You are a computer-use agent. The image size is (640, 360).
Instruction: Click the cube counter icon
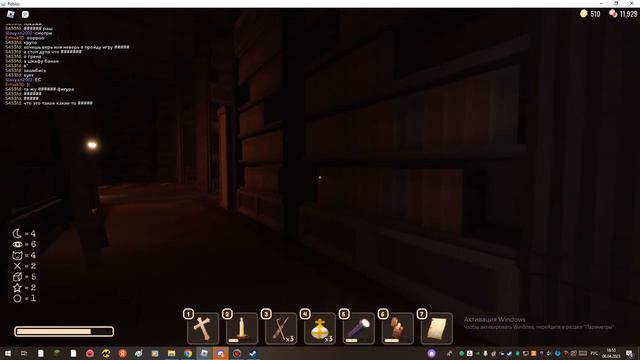click(x=17, y=277)
